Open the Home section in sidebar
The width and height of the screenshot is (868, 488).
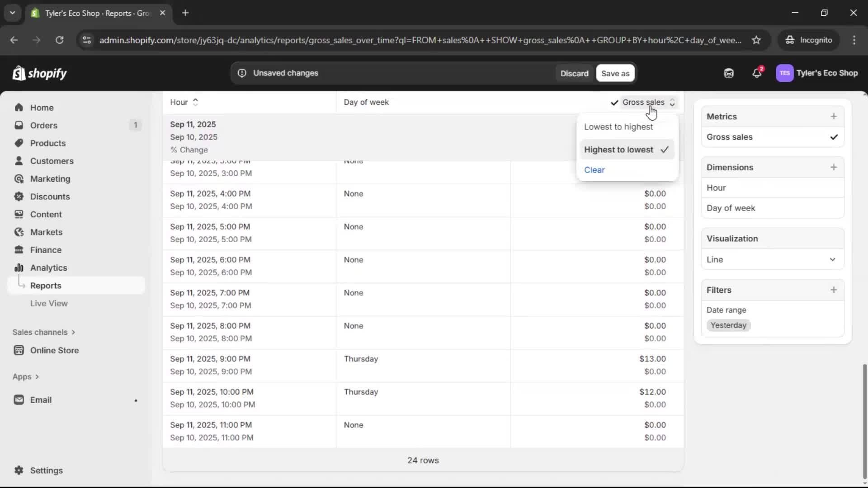pos(41,107)
